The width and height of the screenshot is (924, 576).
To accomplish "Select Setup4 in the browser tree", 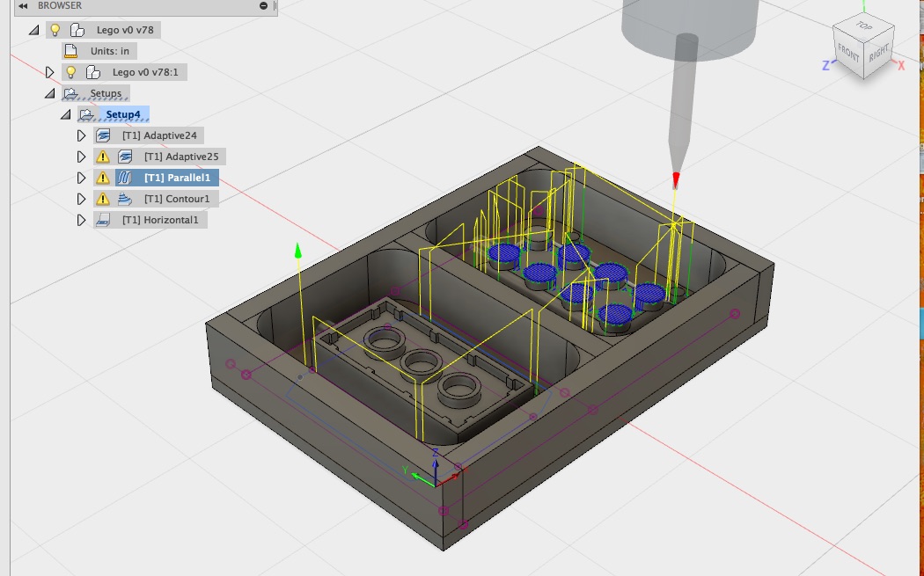I will [x=123, y=114].
